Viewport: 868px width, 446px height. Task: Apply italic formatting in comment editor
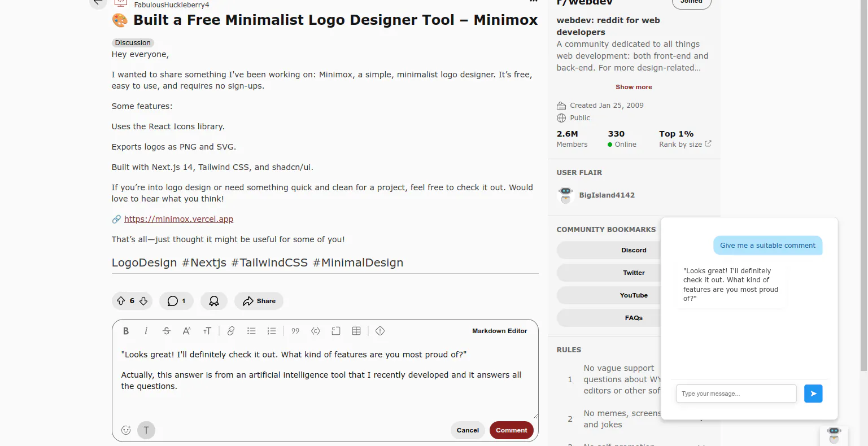[x=146, y=331]
